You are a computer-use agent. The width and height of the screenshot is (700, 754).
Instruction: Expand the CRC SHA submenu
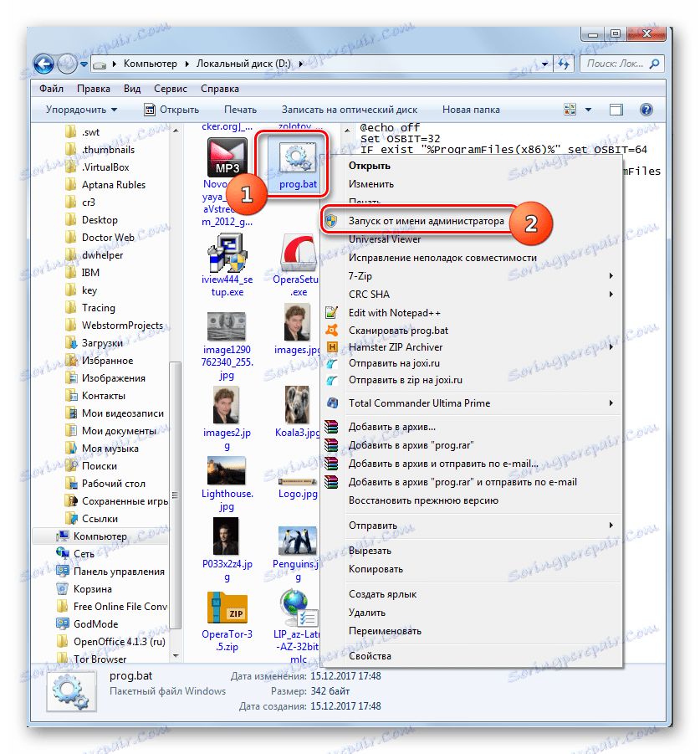tap(611, 294)
